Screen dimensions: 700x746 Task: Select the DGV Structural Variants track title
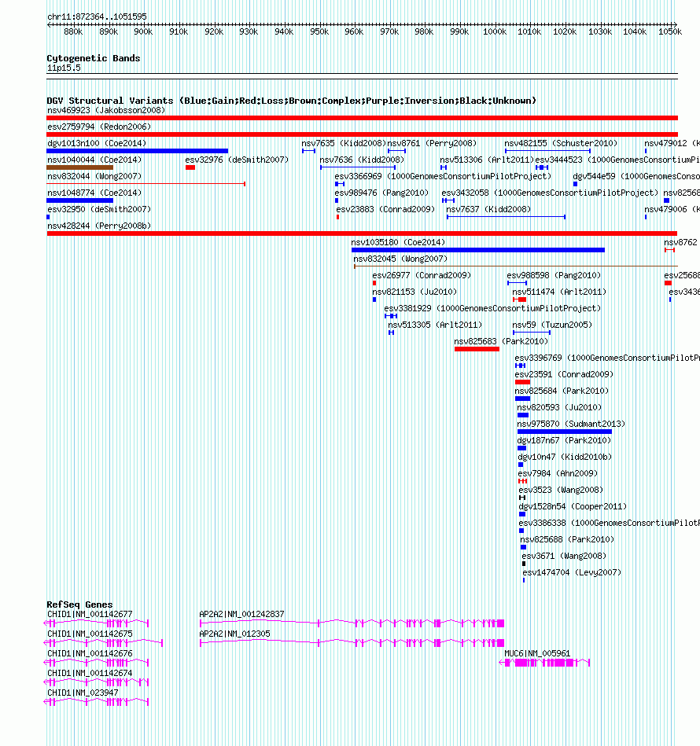click(291, 101)
